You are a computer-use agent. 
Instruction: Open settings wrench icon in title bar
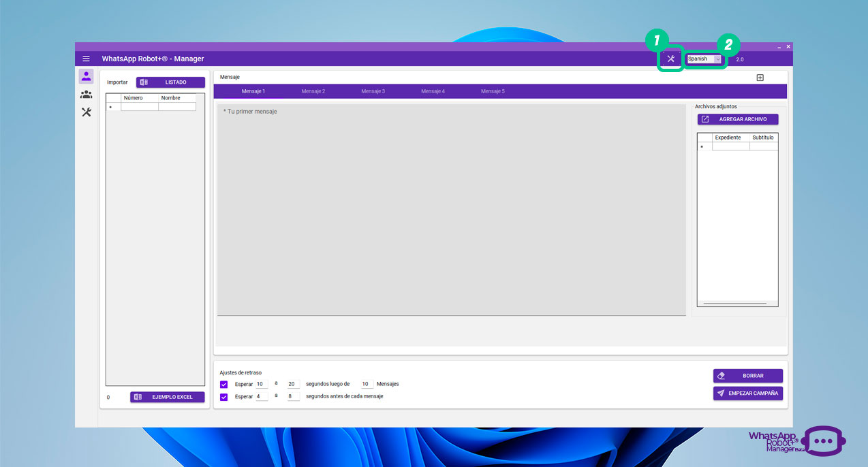[670, 59]
